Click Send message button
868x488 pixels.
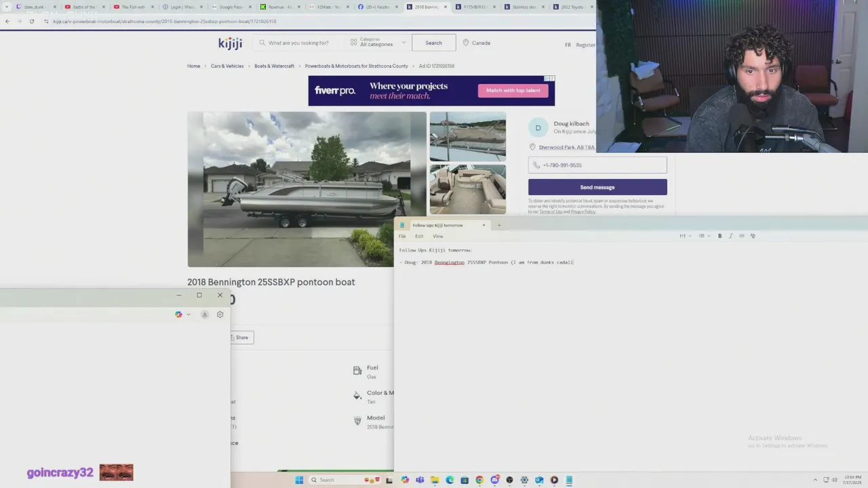click(597, 187)
